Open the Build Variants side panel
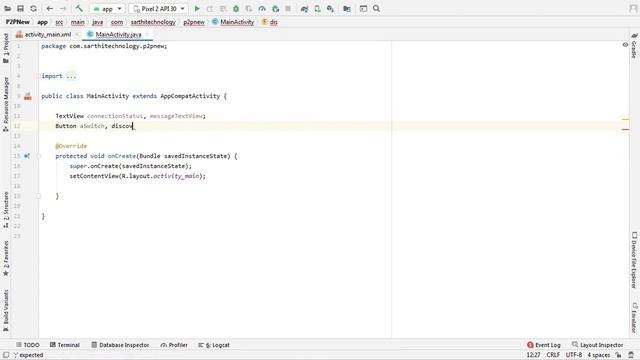 coord(6,310)
